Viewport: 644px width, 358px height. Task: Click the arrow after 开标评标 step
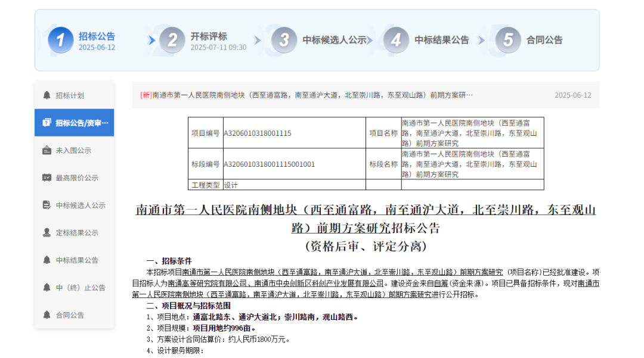tap(258, 40)
